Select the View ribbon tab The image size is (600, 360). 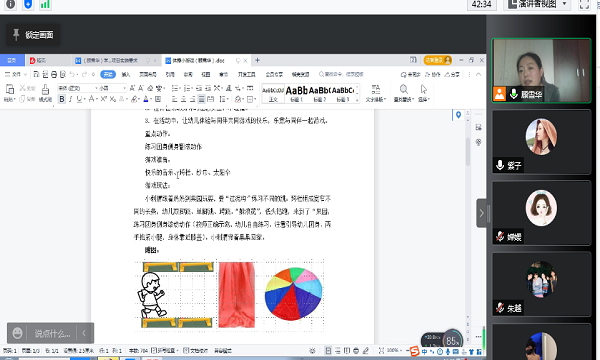pos(206,74)
